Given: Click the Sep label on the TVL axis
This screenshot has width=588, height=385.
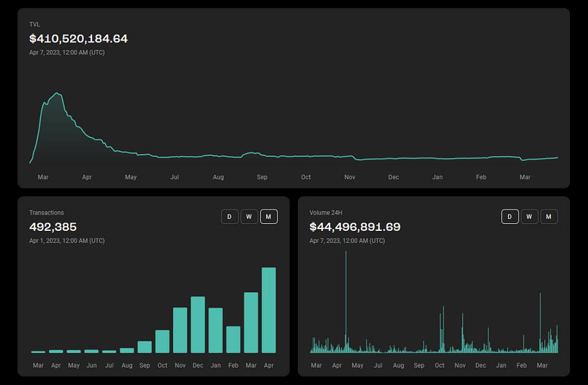Looking at the screenshot, I should click(262, 177).
